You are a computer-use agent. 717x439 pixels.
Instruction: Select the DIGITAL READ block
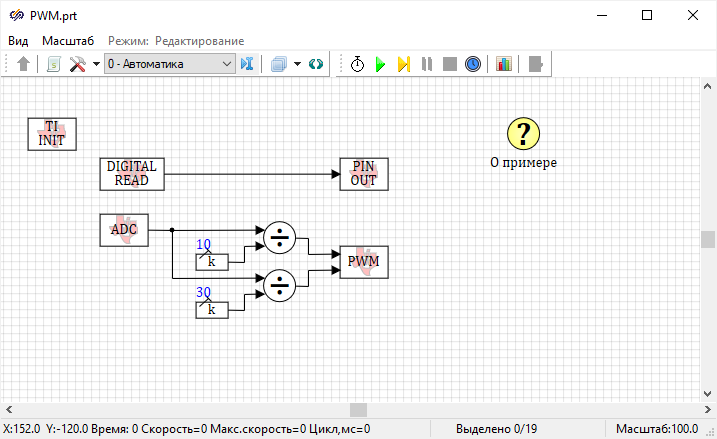point(132,174)
